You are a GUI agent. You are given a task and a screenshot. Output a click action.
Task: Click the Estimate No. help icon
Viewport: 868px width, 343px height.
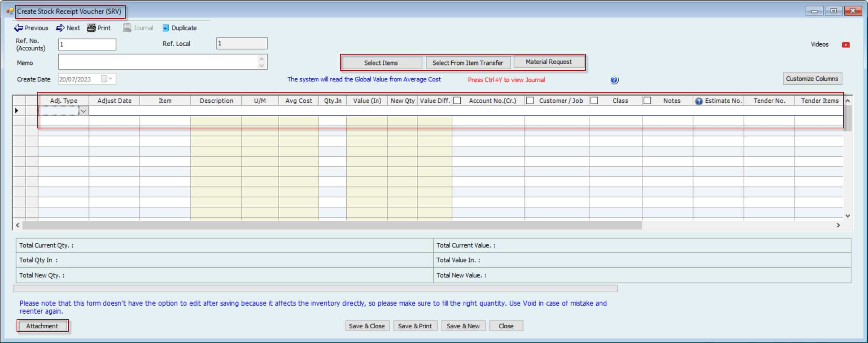(x=699, y=101)
